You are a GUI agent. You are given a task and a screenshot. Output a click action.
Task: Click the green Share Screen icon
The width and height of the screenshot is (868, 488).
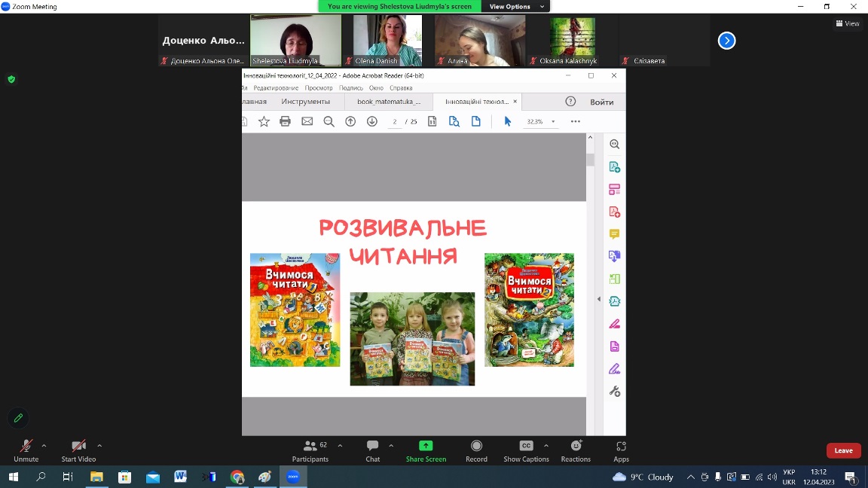point(426,446)
